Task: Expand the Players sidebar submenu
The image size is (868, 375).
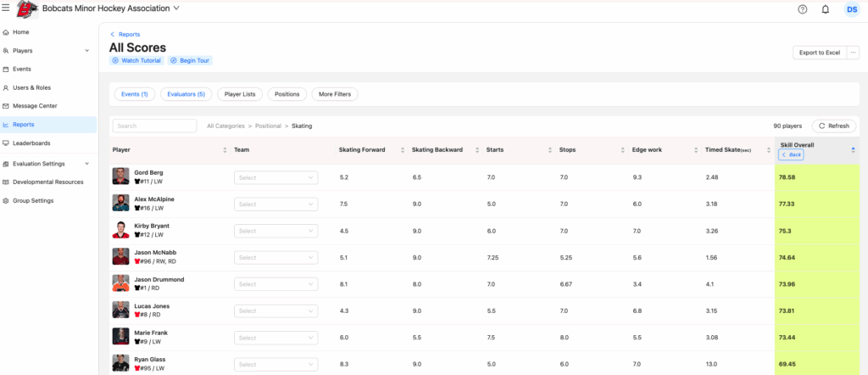Action: 86,51
